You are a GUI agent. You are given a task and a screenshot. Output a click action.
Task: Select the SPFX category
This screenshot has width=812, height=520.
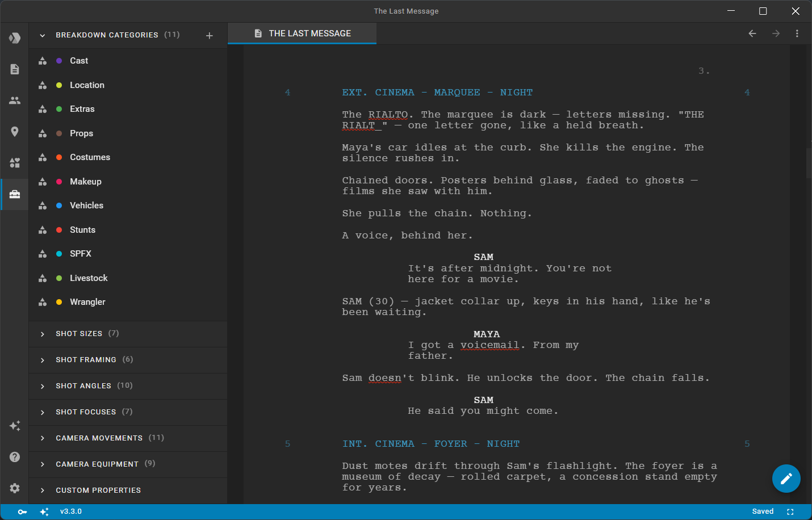(x=128, y=254)
